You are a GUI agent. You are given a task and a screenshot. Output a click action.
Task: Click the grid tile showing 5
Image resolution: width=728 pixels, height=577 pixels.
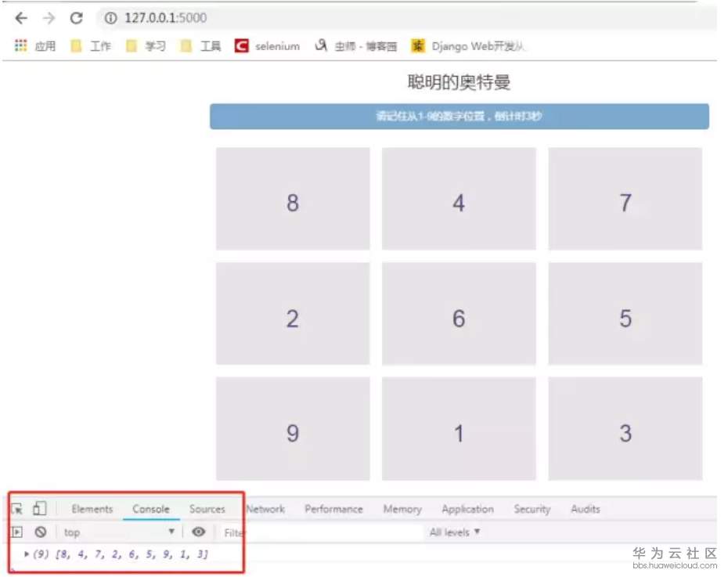pos(625,314)
